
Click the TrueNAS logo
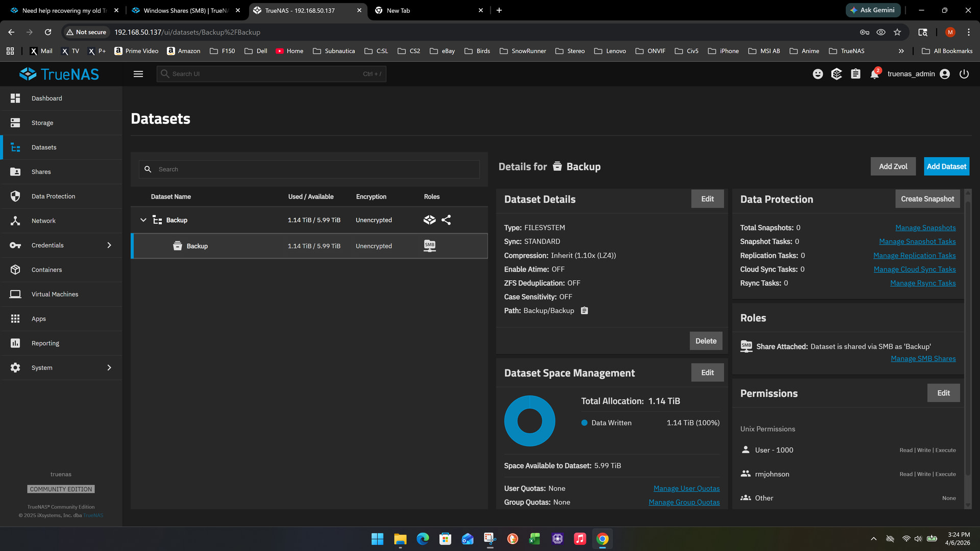(59, 74)
